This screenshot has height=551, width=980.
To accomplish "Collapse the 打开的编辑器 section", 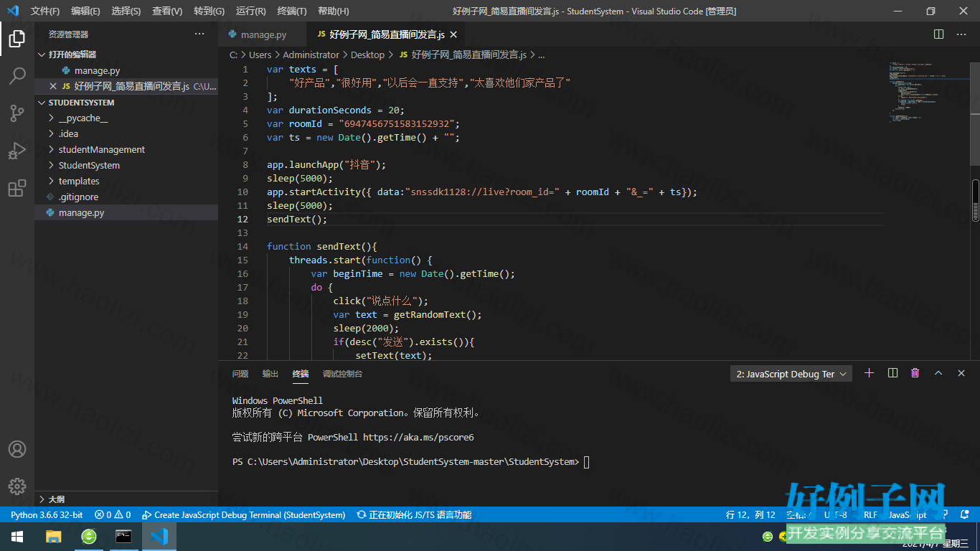I will pyautogui.click(x=126, y=55).
